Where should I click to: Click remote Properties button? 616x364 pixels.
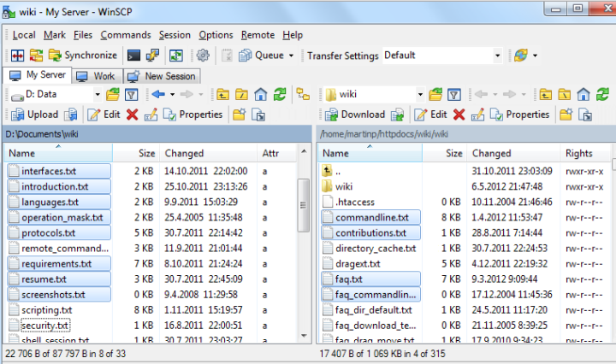tap(519, 114)
